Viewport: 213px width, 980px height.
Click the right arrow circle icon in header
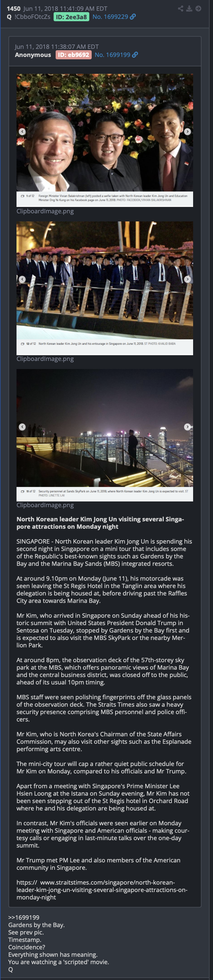[198, 8]
